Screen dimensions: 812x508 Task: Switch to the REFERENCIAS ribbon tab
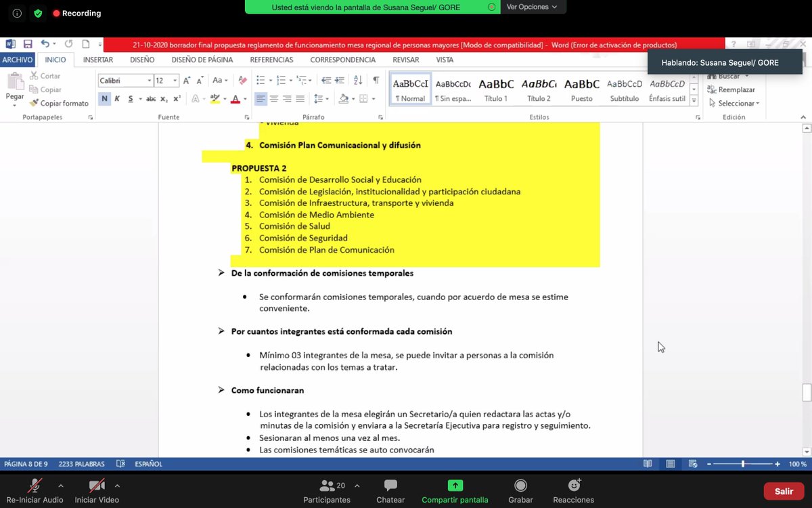(x=271, y=60)
